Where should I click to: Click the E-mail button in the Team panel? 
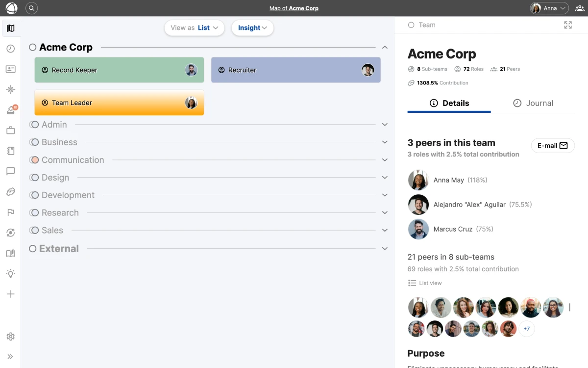[x=553, y=145]
